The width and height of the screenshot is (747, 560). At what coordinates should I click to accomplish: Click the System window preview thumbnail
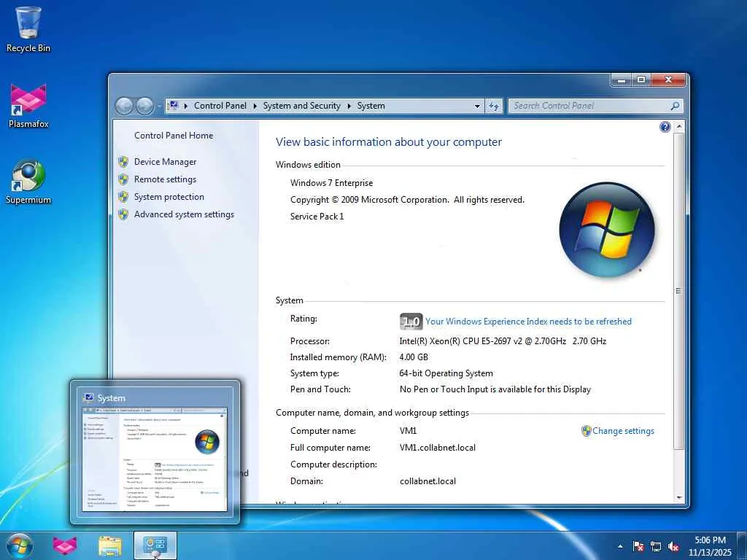pyautogui.click(x=155, y=459)
